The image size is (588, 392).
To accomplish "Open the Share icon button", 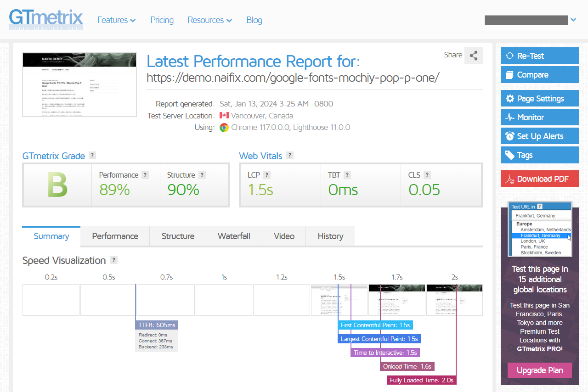I will point(474,56).
